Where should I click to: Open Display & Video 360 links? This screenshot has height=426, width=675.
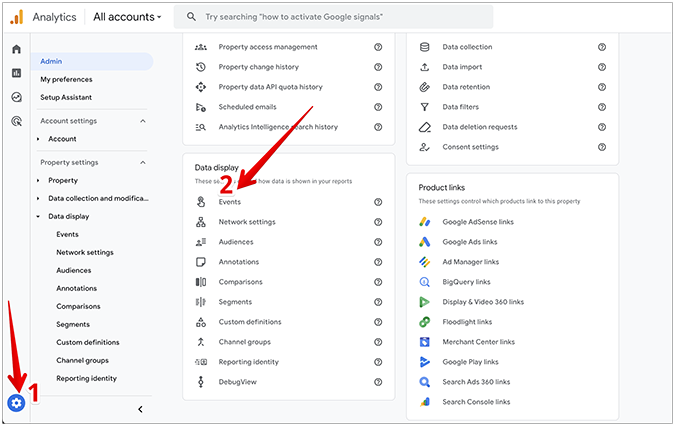click(x=483, y=302)
